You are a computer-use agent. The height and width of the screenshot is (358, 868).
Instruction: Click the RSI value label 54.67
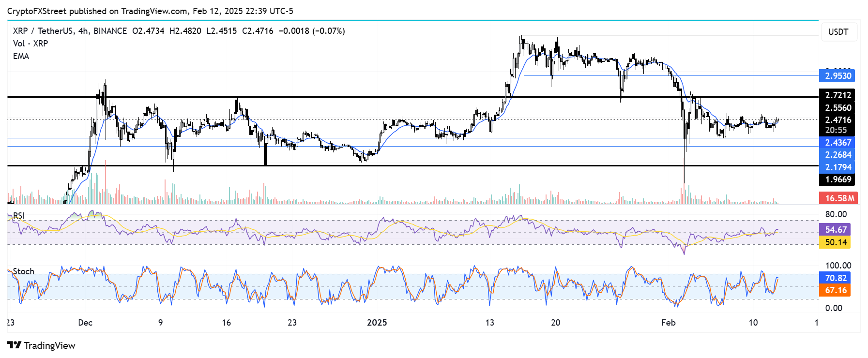[x=835, y=230]
